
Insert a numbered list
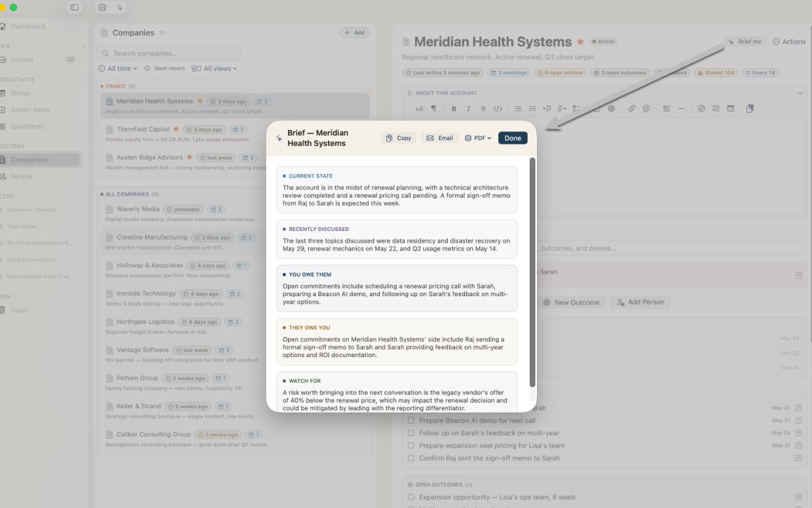533,109
